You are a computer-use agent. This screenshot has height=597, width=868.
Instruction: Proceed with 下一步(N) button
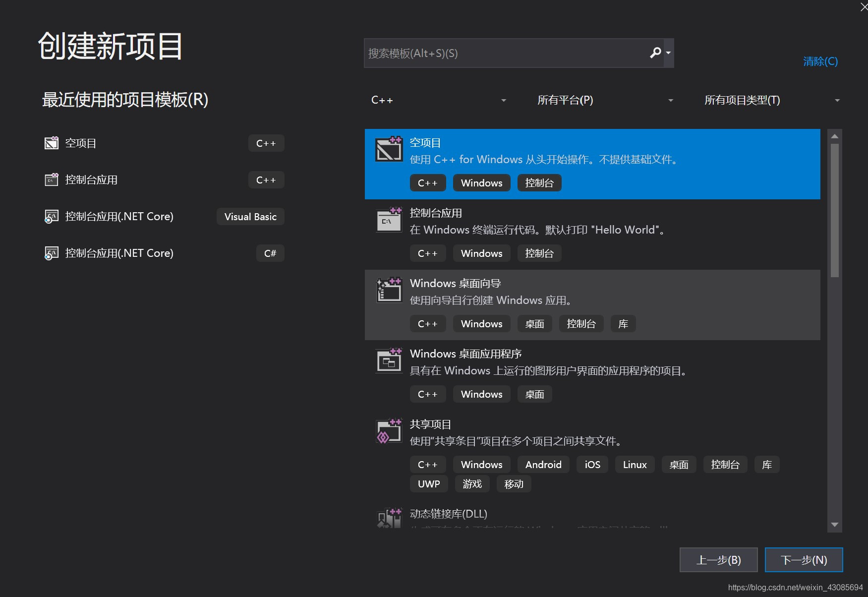point(804,560)
